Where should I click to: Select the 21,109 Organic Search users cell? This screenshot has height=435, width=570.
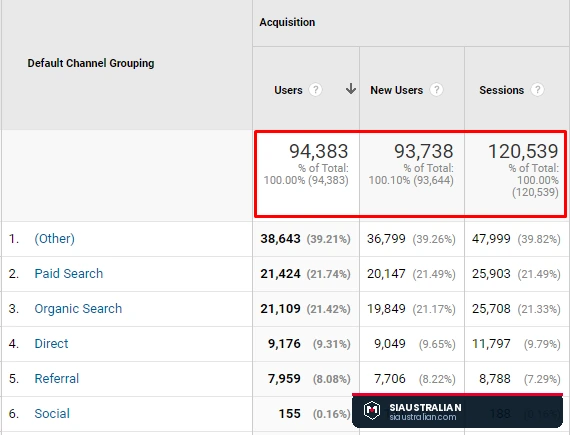point(280,309)
